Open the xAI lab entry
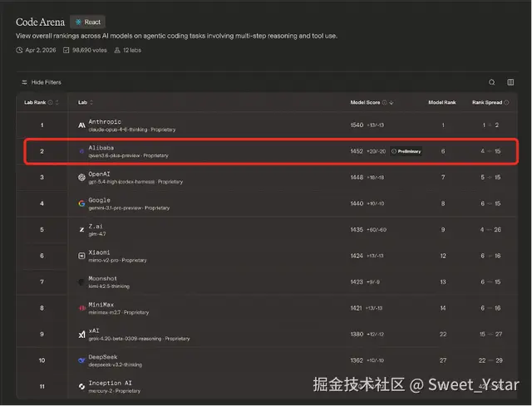532x406 pixels. click(x=94, y=330)
